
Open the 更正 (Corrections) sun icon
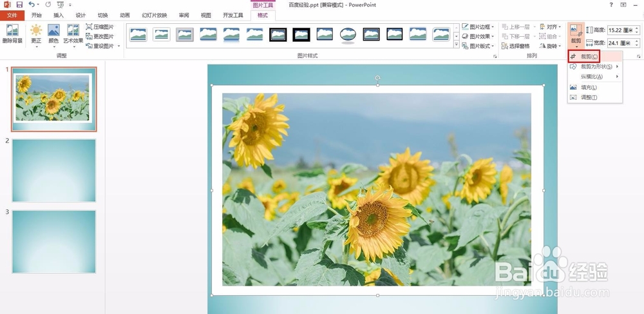[36, 35]
